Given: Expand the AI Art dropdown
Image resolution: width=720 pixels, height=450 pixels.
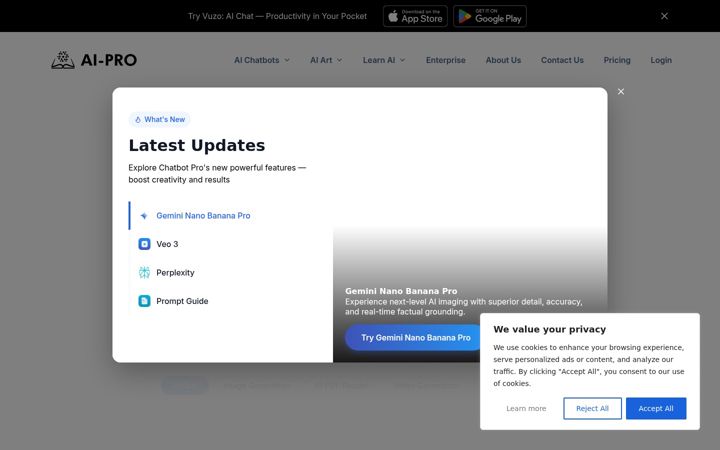Looking at the screenshot, I should (x=326, y=60).
